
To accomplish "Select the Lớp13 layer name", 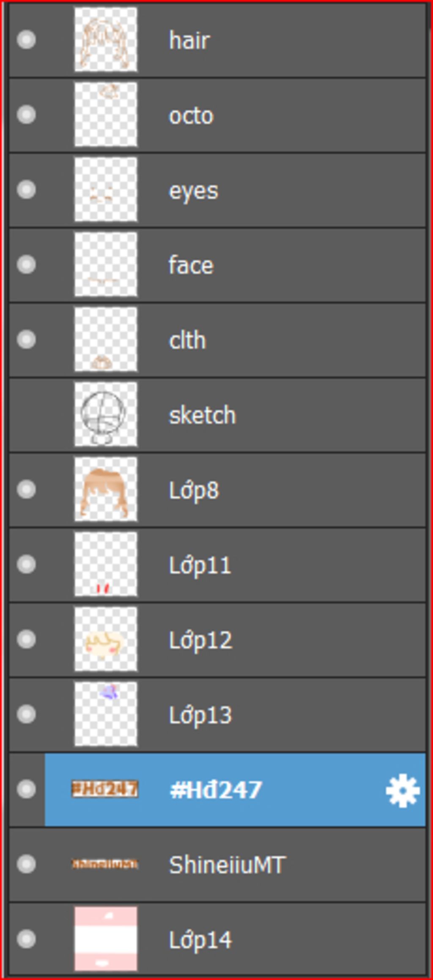I will pos(200,715).
